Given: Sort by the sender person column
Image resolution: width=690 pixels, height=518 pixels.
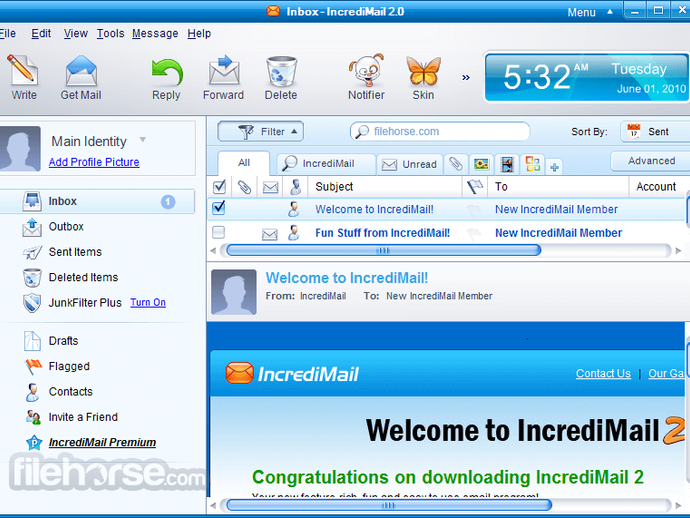Looking at the screenshot, I should [296, 187].
